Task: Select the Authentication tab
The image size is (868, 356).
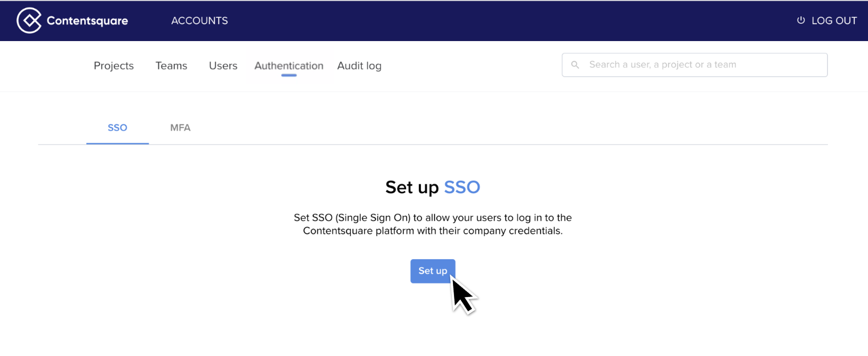Action: (x=289, y=66)
